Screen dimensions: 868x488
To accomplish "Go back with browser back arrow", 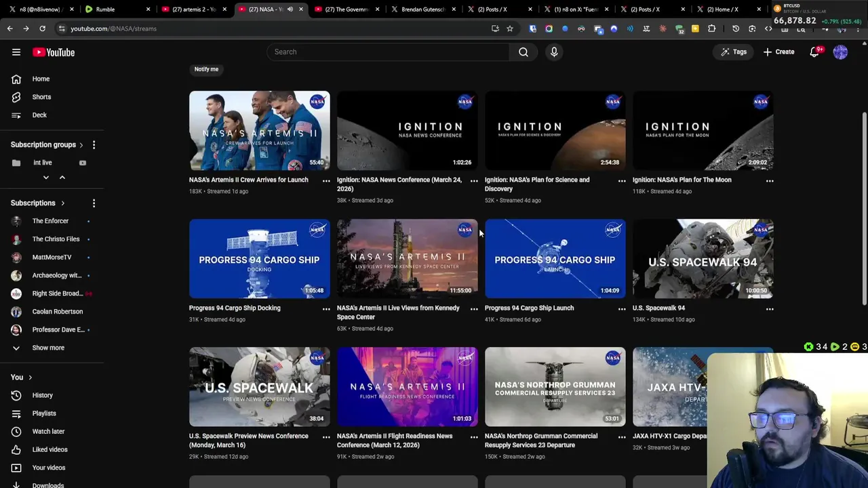I will [10, 28].
